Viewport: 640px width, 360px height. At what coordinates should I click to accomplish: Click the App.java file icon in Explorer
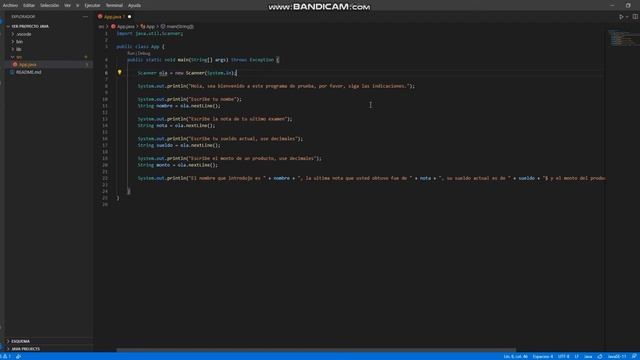coord(15,64)
